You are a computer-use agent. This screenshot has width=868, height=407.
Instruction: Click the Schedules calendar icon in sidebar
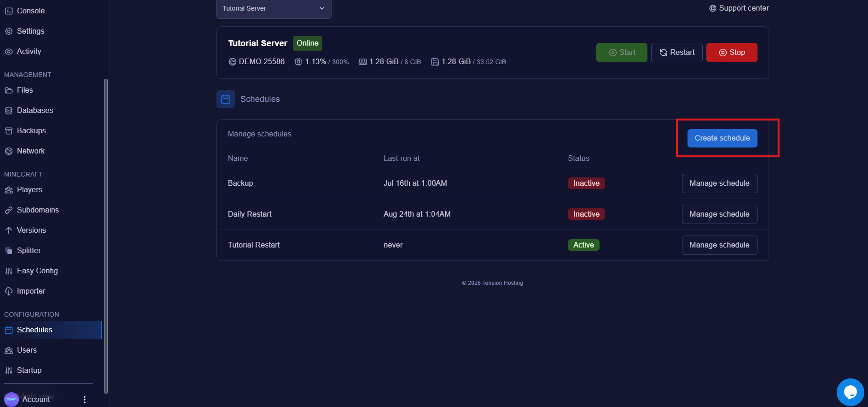9,330
